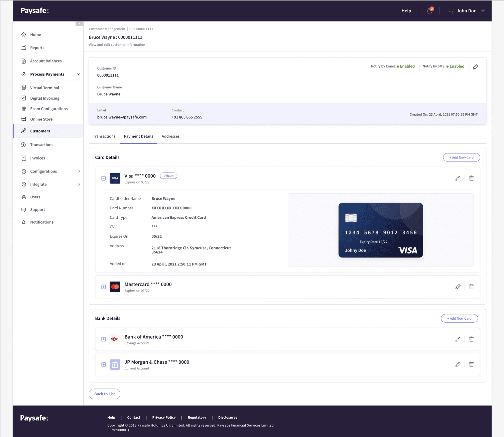Switch to the Transactions tab
Screen dimensions: 504x437
104,136
